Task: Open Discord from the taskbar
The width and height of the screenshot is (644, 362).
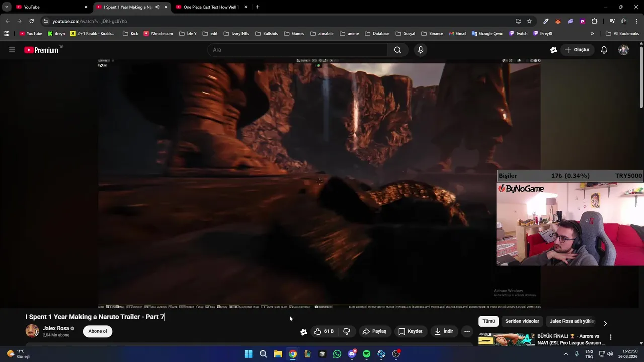Action: (352, 354)
